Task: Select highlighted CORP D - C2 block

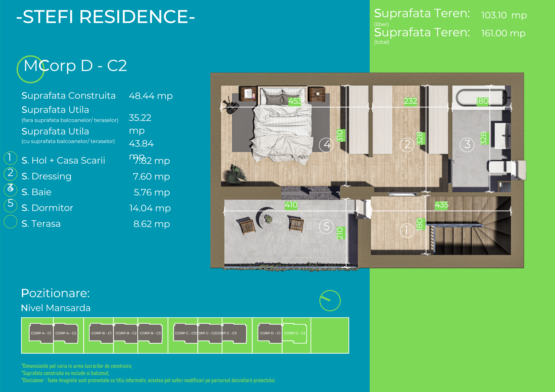Action: click(295, 333)
